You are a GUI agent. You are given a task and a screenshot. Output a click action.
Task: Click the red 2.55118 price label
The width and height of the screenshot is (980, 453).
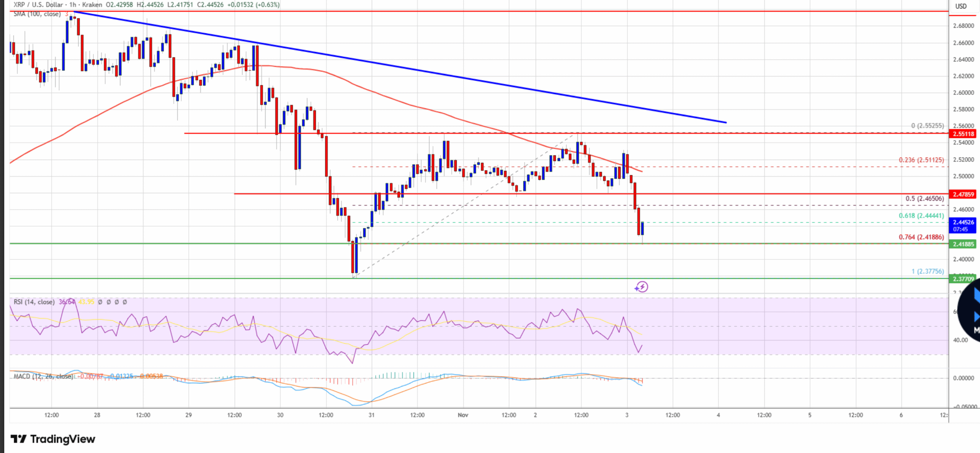[x=963, y=134]
